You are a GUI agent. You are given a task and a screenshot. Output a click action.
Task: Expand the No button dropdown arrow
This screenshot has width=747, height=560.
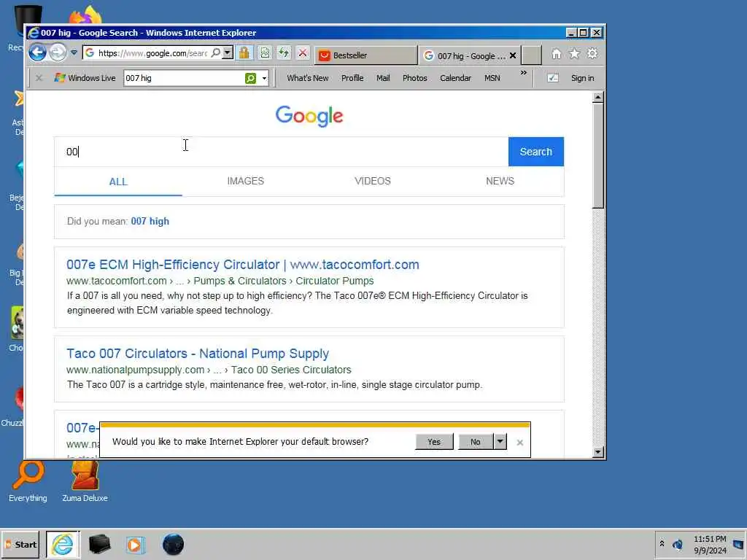[500, 442]
